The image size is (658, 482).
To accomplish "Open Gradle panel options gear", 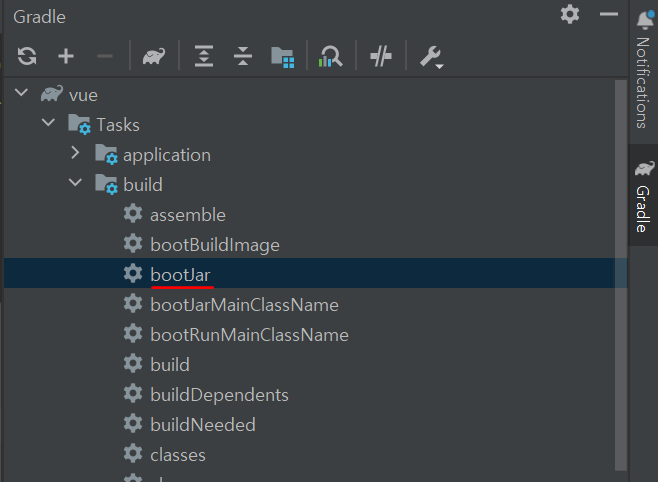I will click(x=570, y=15).
